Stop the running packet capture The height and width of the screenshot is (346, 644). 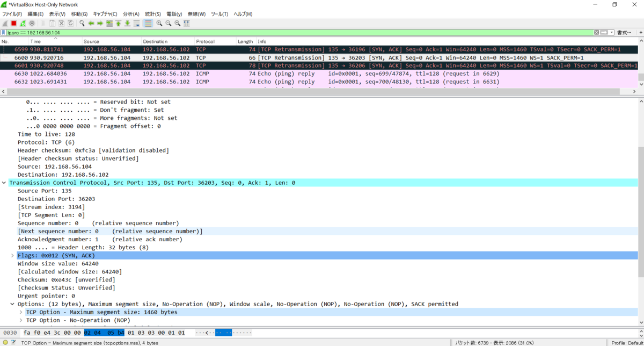point(14,24)
